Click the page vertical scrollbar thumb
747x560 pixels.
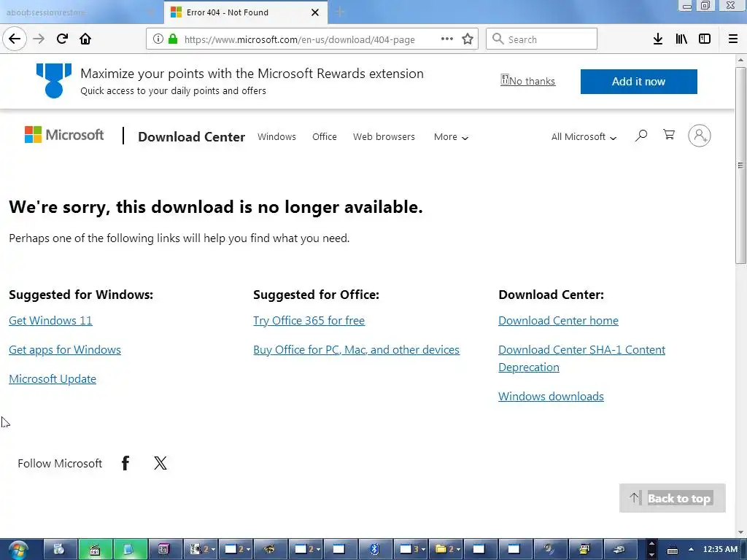click(740, 166)
